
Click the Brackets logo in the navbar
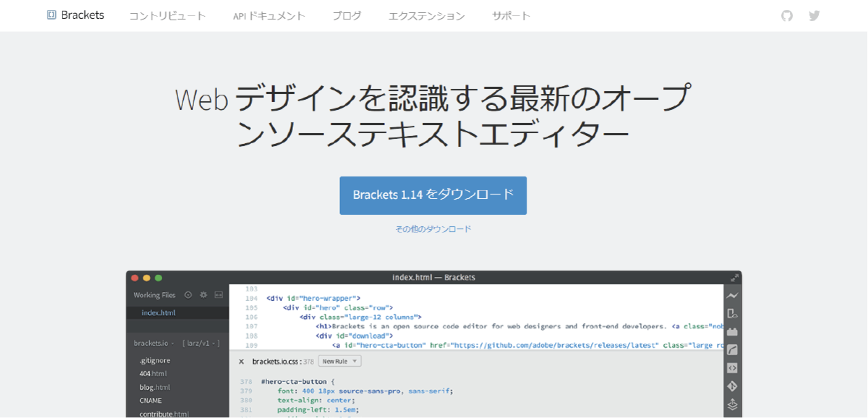tap(51, 14)
